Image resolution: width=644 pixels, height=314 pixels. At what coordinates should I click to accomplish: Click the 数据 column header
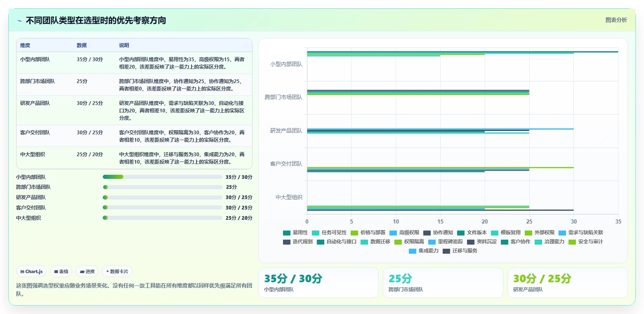click(82, 45)
